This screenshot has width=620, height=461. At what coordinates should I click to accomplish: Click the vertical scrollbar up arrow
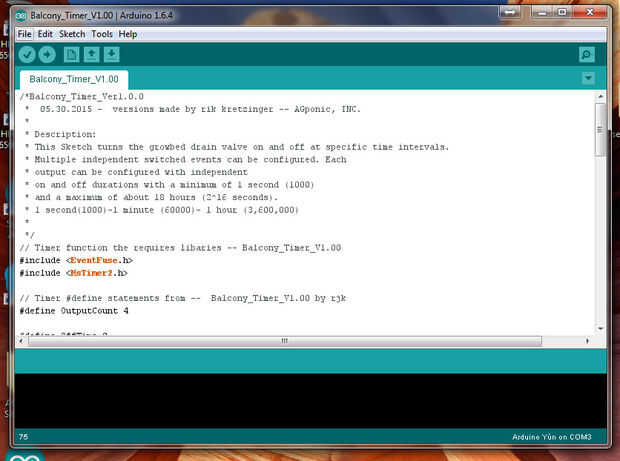(600, 96)
